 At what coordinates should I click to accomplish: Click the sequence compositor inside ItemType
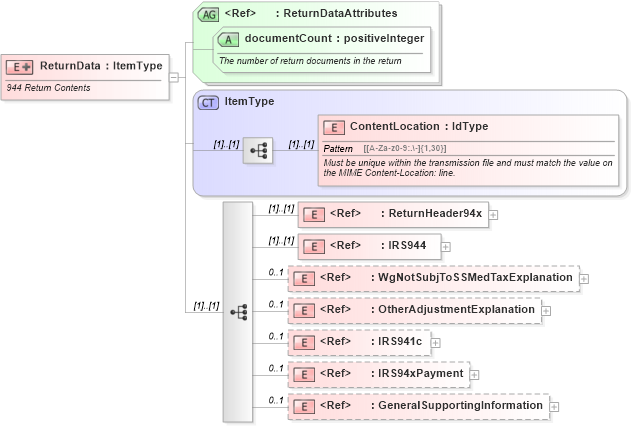pos(258,151)
